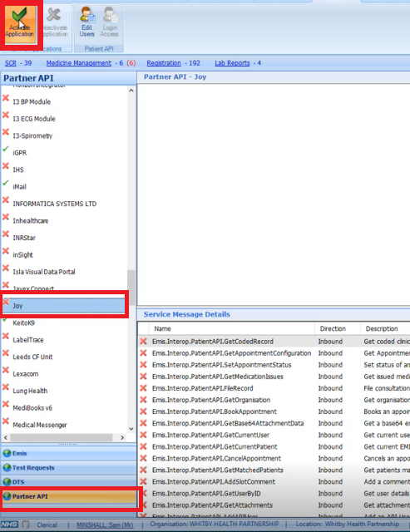Viewport: 410px width, 532px height.
Task: Click the red X icon beside Lexacom
Action: pos(6,370)
